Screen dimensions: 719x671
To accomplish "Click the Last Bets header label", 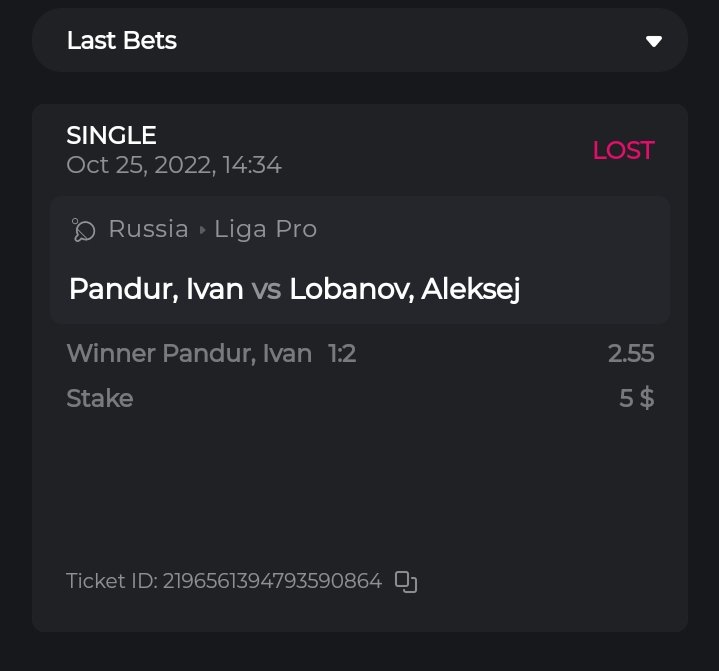I will [122, 41].
